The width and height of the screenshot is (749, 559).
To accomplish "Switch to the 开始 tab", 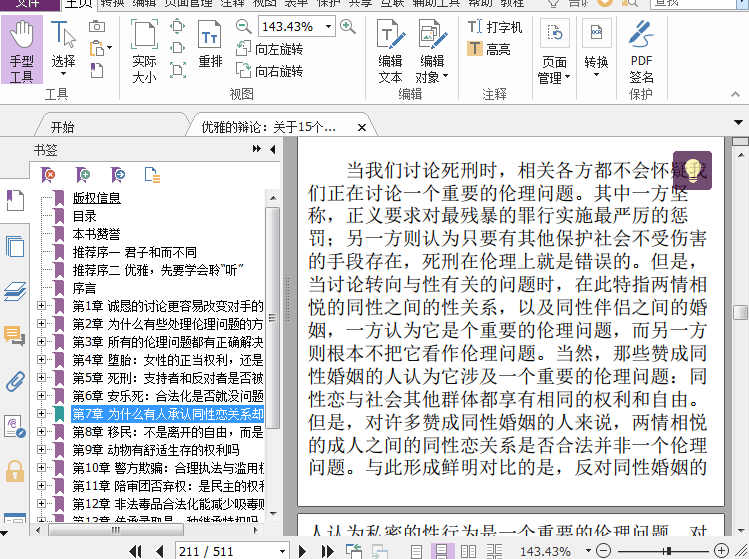I will click(63, 127).
